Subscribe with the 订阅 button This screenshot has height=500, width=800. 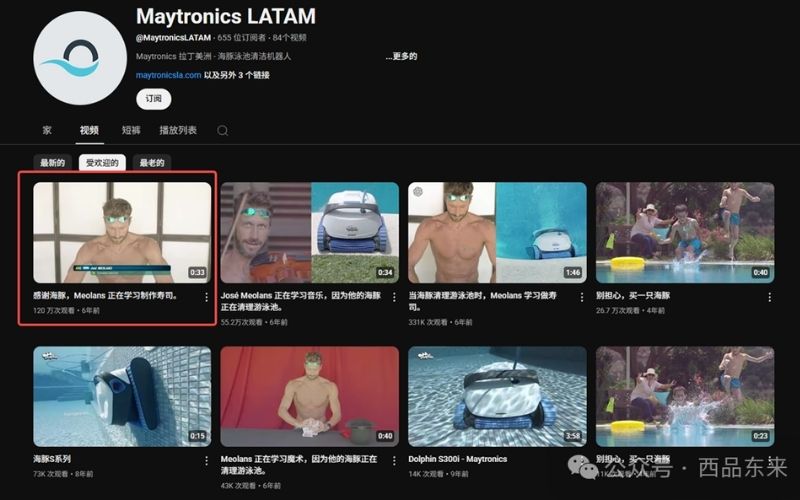click(x=154, y=99)
